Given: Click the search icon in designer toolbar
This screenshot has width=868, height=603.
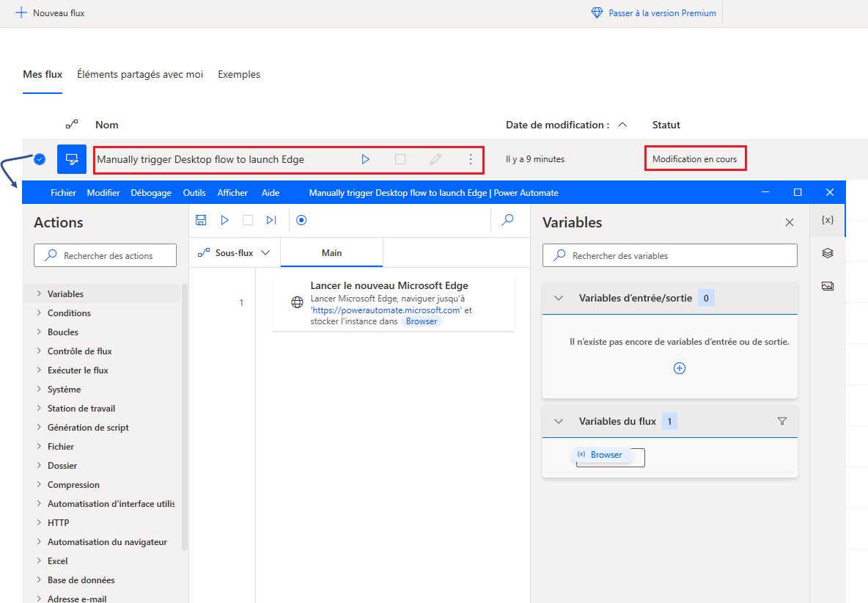Looking at the screenshot, I should (507, 220).
